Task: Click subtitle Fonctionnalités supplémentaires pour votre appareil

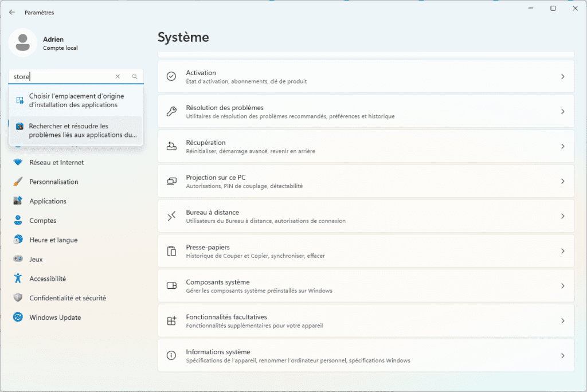Action: pyautogui.click(x=254, y=326)
